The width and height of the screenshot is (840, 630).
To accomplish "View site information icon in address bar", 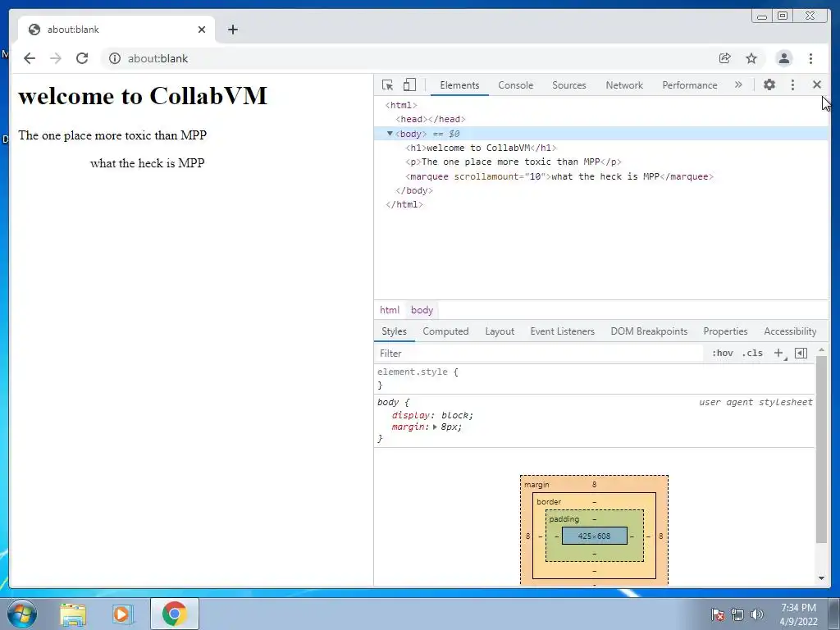I will pos(115,58).
